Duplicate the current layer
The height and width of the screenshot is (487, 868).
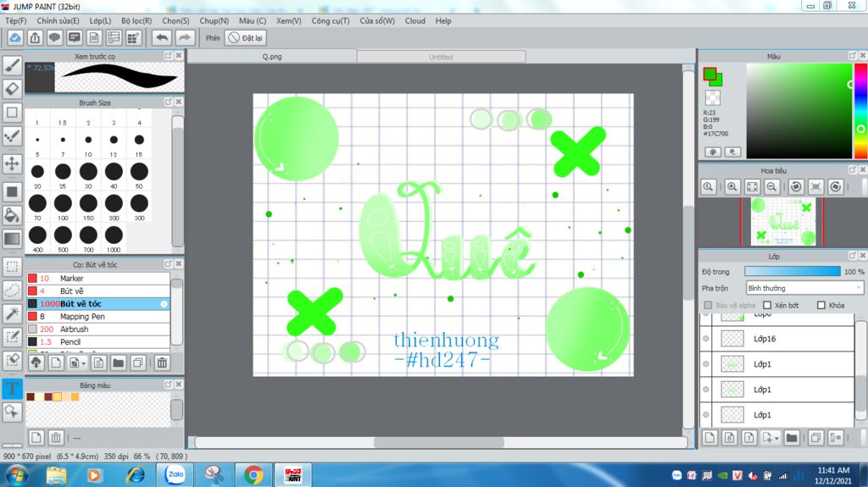(815, 438)
